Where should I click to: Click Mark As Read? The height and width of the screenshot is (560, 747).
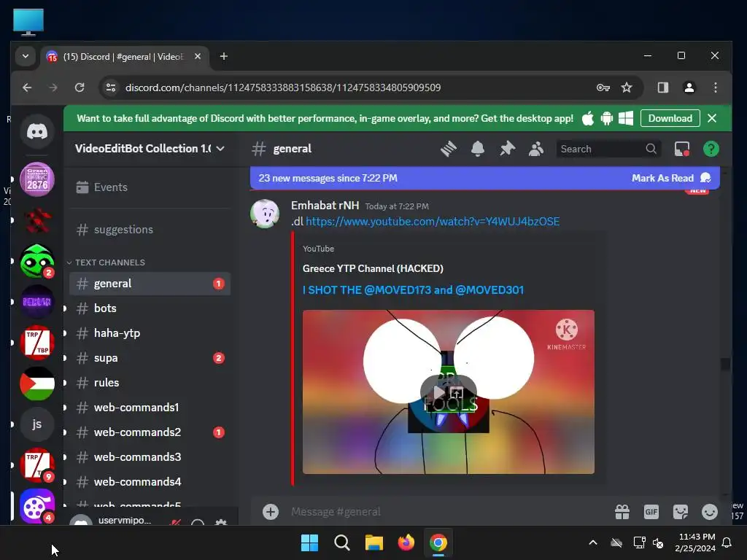[x=671, y=178]
